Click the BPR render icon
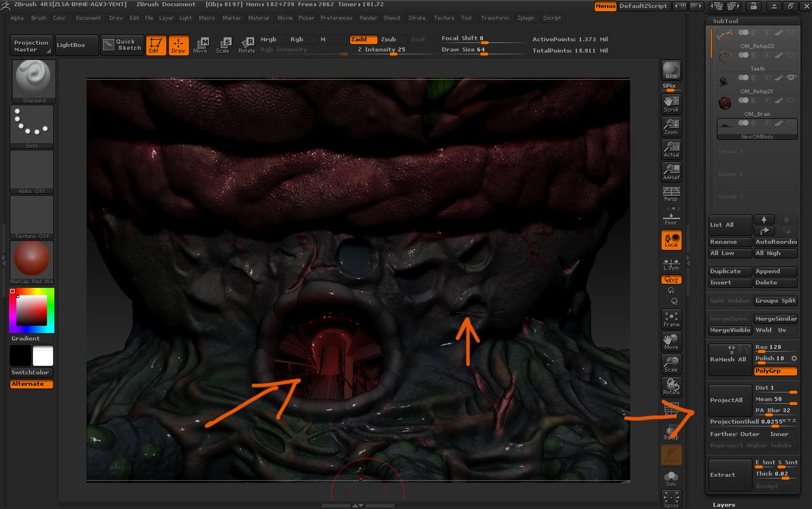Viewport: 812px width, 509px height. [671, 69]
